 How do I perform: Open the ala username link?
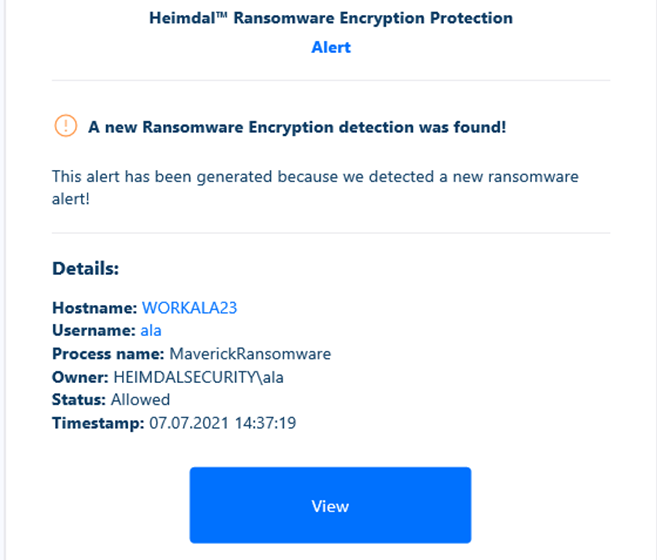151,331
